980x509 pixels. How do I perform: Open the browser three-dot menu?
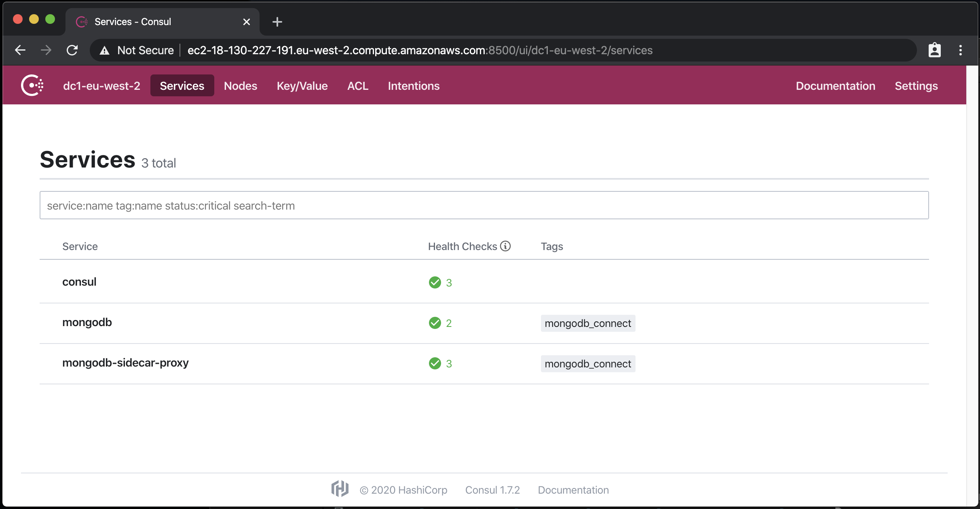[961, 50]
